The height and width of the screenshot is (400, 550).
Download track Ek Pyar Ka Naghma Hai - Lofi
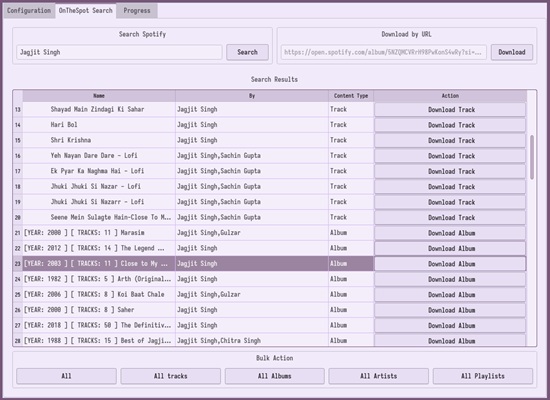point(450,171)
